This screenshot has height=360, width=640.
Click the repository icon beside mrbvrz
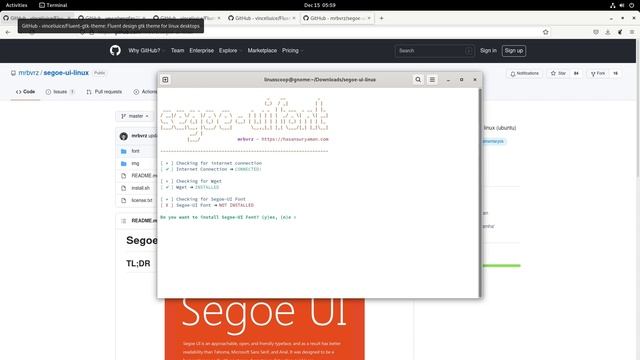13,73
